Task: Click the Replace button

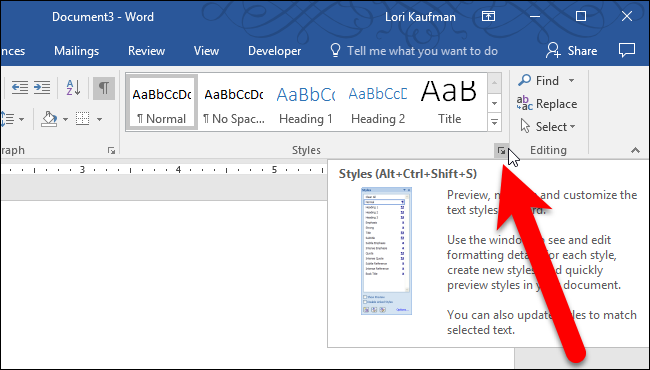Action: (x=547, y=104)
